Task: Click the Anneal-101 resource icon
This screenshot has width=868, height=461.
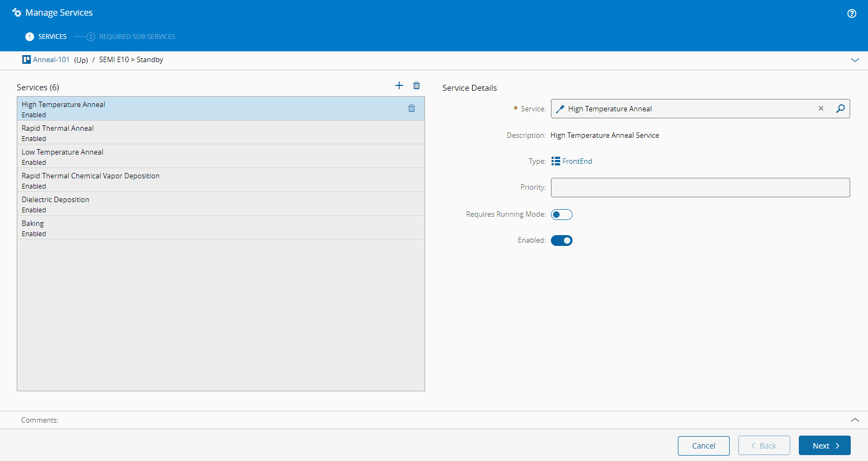Action: coord(26,59)
